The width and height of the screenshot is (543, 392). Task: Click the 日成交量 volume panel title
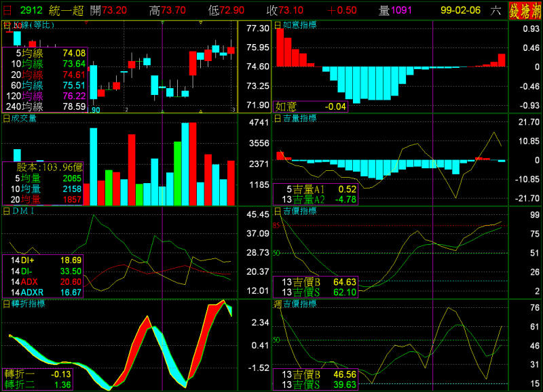[x=20, y=118]
